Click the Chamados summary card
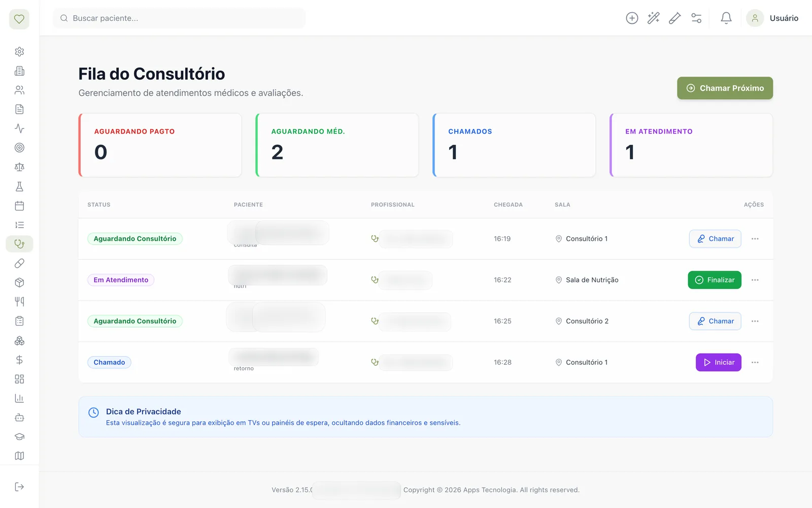 tap(514, 145)
